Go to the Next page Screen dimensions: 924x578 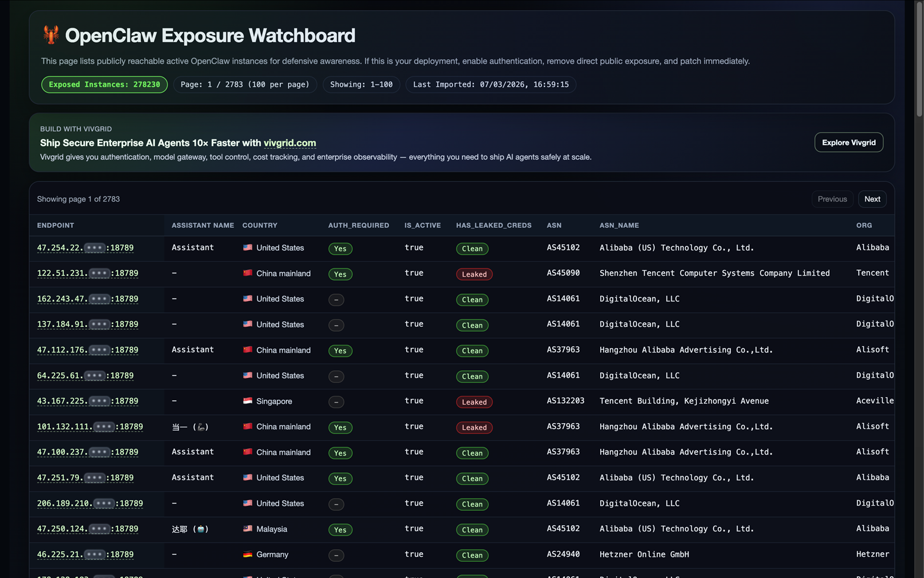(x=872, y=199)
